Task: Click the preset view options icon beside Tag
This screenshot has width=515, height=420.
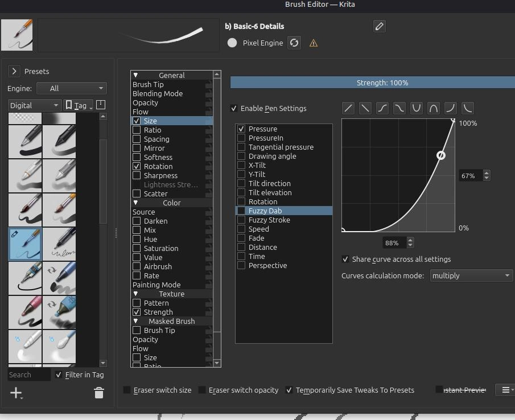Action: pyautogui.click(x=101, y=105)
